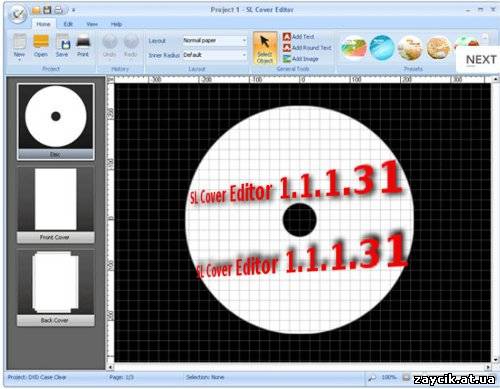Viewport: 500px width, 389px height.
Task: Apply the blue disc preset
Action: pyautogui.click(x=382, y=48)
